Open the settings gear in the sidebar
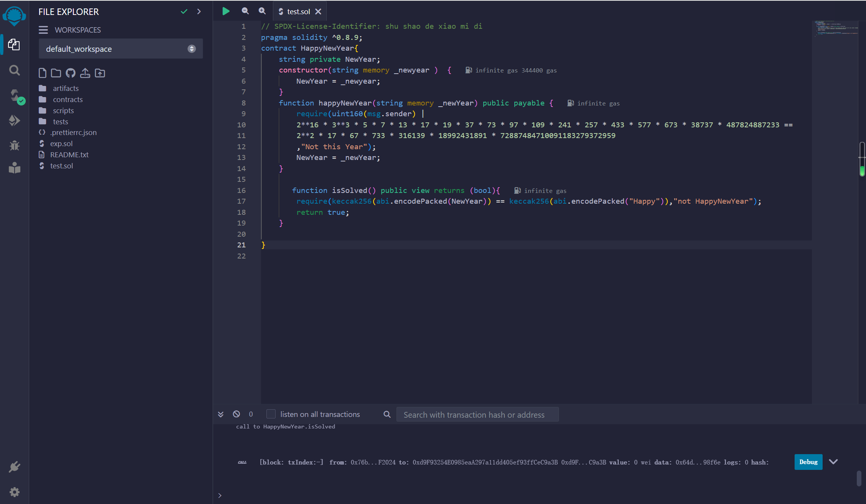866x504 pixels. coord(15,492)
